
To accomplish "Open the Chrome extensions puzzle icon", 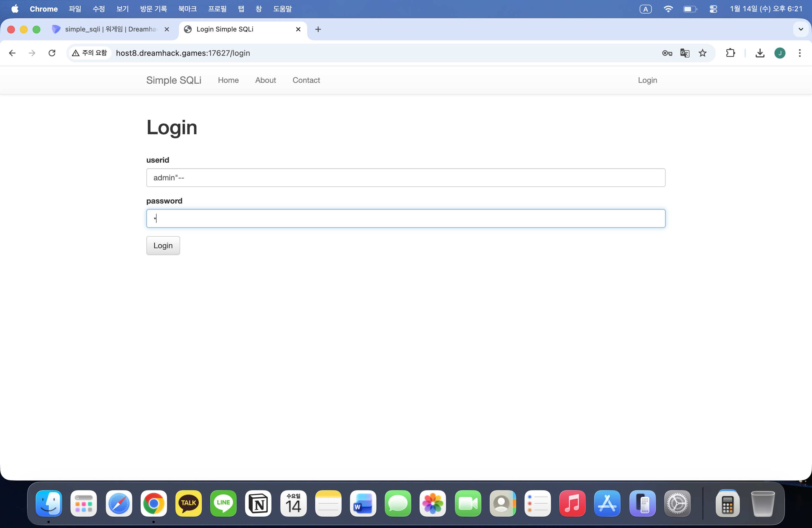I will pyautogui.click(x=730, y=53).
